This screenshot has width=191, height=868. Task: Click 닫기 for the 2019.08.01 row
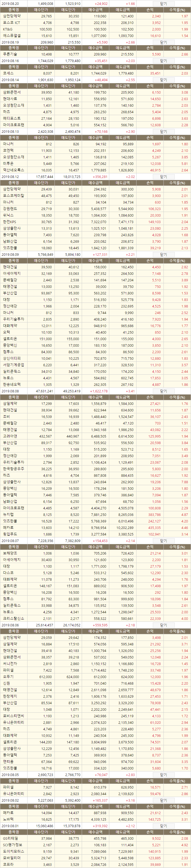163,826
